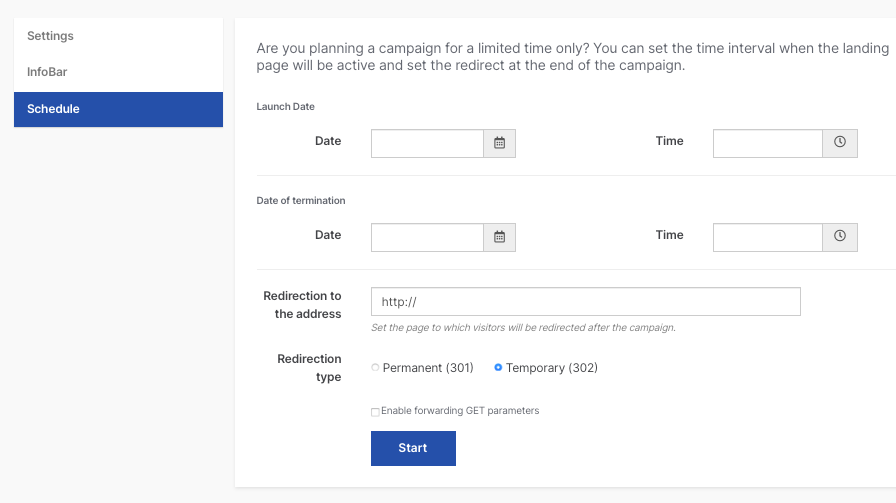Click the 'Redirection type' label
The width and height of the screenshot is (896, 503).
(x=309, y=368)
